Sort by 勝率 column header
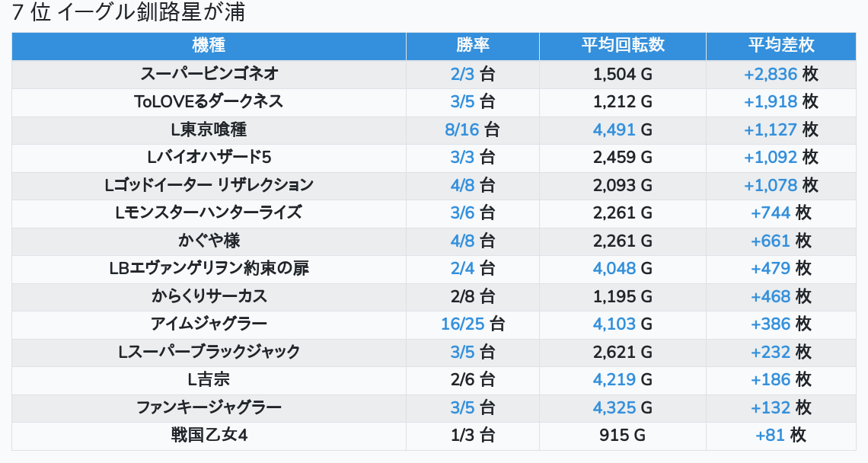 473,46
